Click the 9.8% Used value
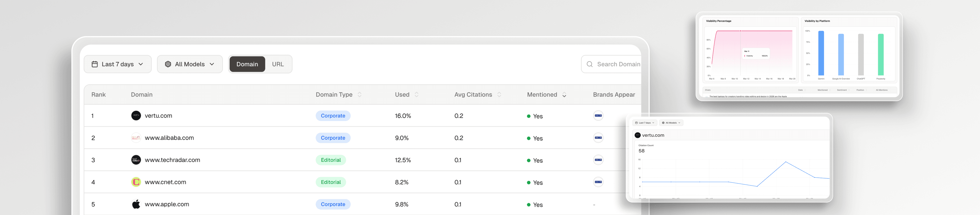Image resolution: width=980 pixels, height=215 pixels. point(402,204)
